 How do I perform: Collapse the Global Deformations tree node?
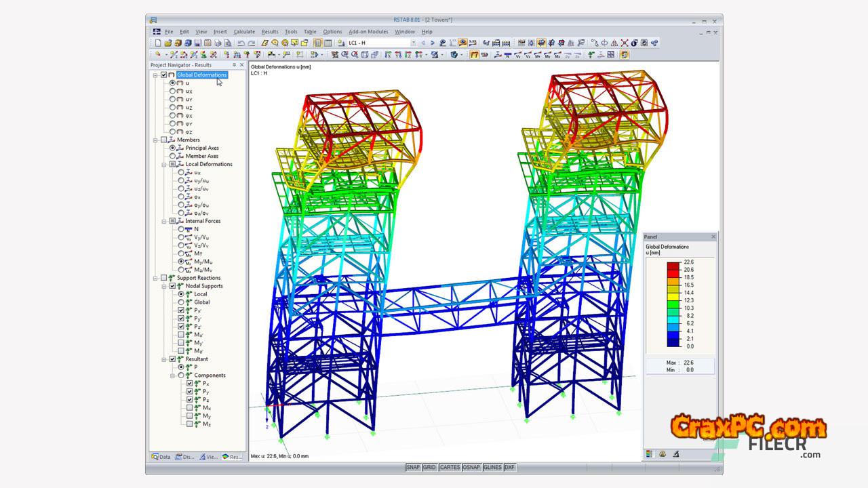[x=155, y=75]
